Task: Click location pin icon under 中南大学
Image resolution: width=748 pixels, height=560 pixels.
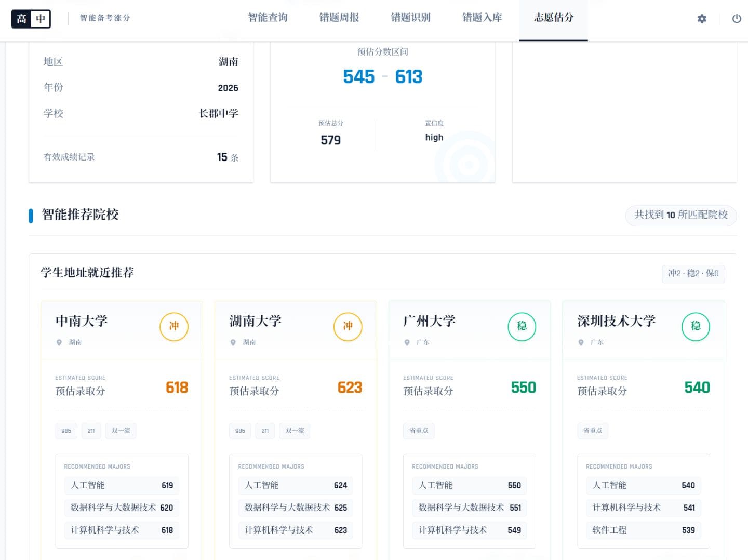Action: [x=59, y=342]
